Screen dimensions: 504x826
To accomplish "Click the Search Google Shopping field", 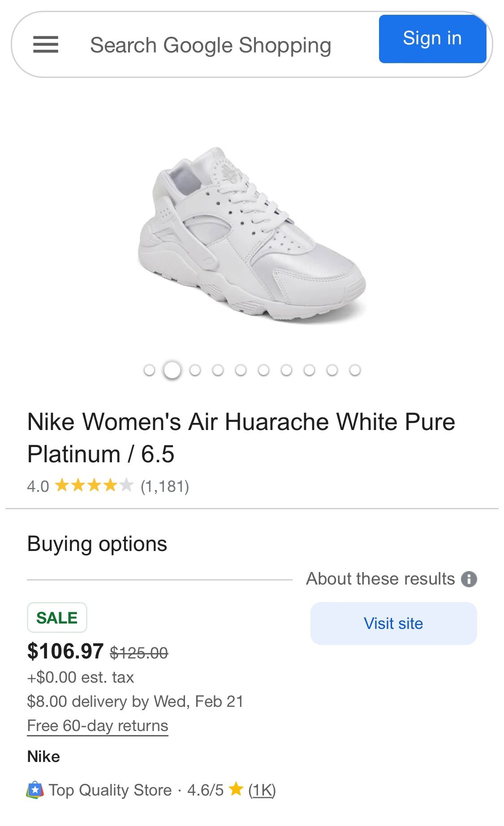I will (211, 45).
